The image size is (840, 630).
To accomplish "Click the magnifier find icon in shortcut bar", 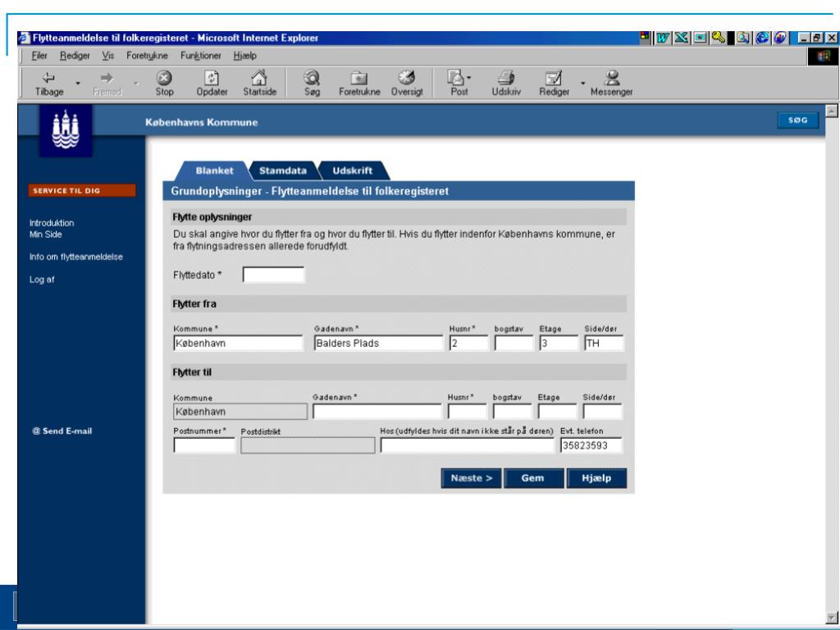I will 743,38.
